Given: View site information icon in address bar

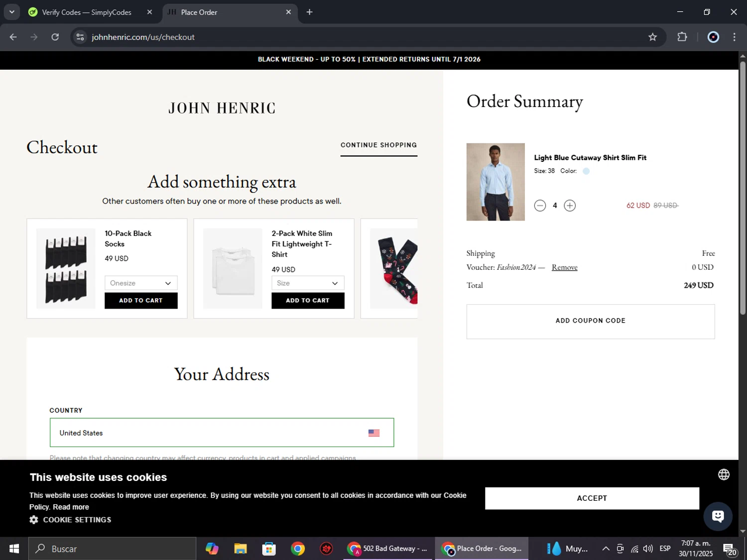Looking at the screenshot, I should (80, 37).
